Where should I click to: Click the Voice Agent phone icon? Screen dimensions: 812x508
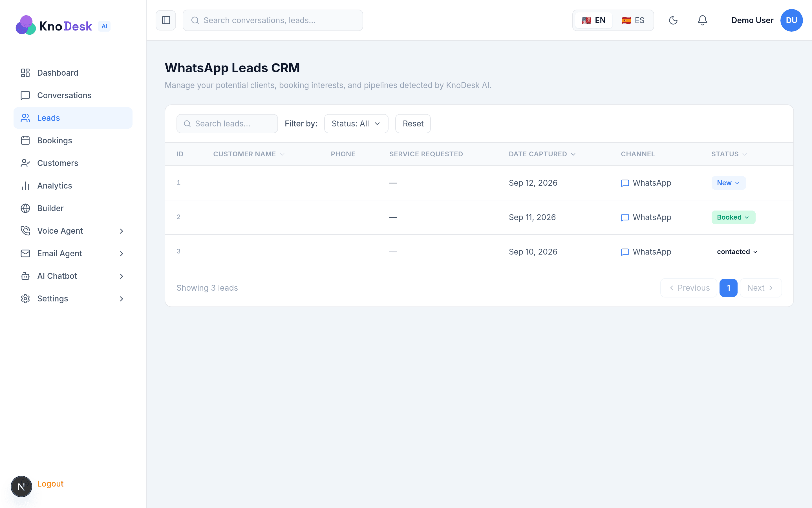click(25, 231)
